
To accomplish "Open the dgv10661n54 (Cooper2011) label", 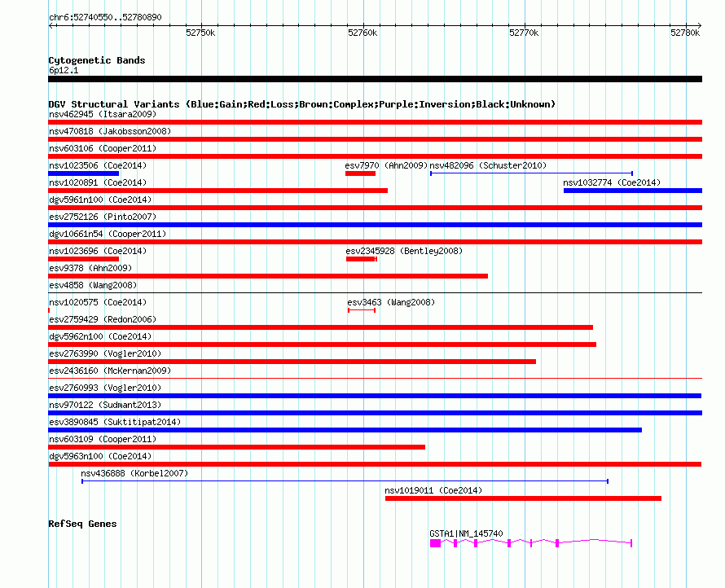I will point(108,234).
